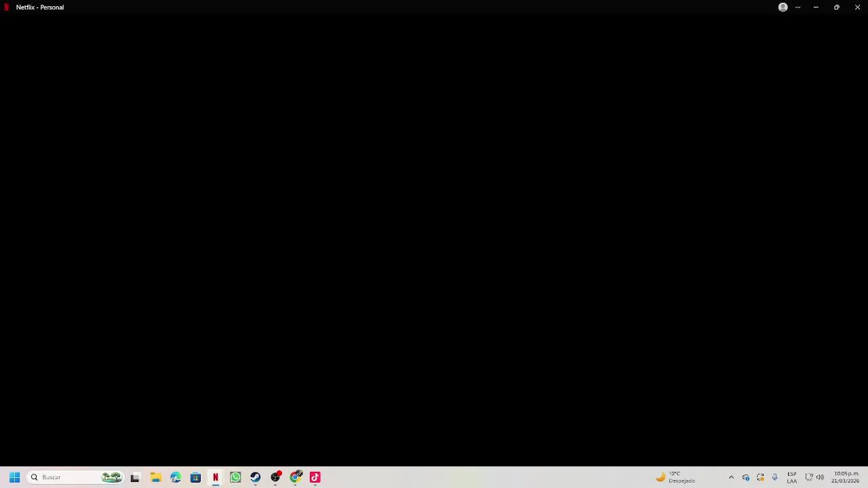Switch the ESP LAA keyboard language indicator

pyautogui.click(x=792, y=477)
